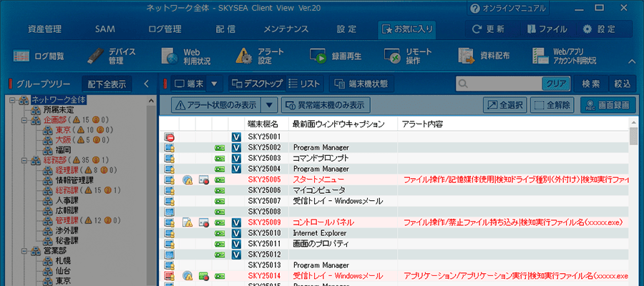Open Web利用状況 globe icon
Image resolution: width=644 pixels, height=286 pixels.
[170, 56]
